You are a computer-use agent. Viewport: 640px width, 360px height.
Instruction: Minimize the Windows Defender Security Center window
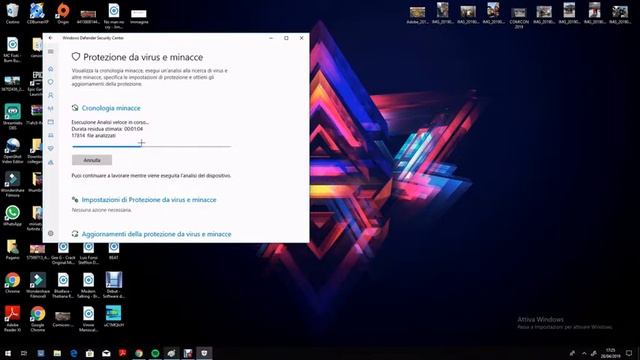pyautogui.click(x=271, y=38)
